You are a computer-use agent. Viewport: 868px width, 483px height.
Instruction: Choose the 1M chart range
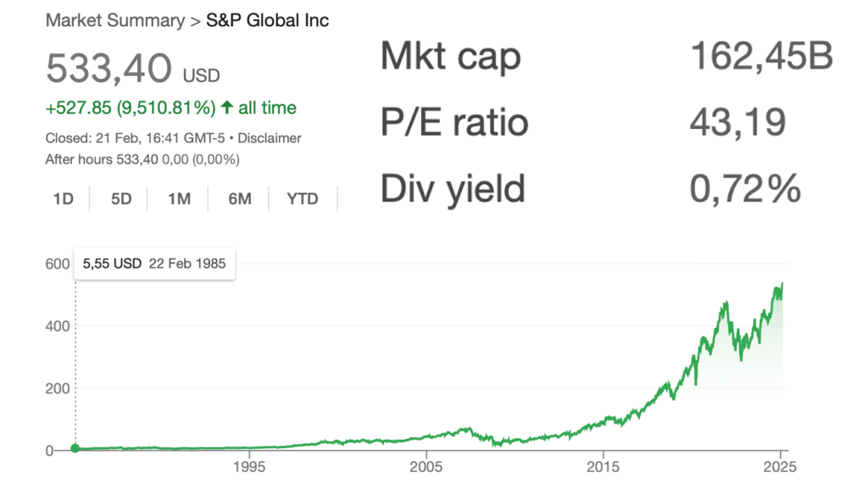(x=179, y=199)
